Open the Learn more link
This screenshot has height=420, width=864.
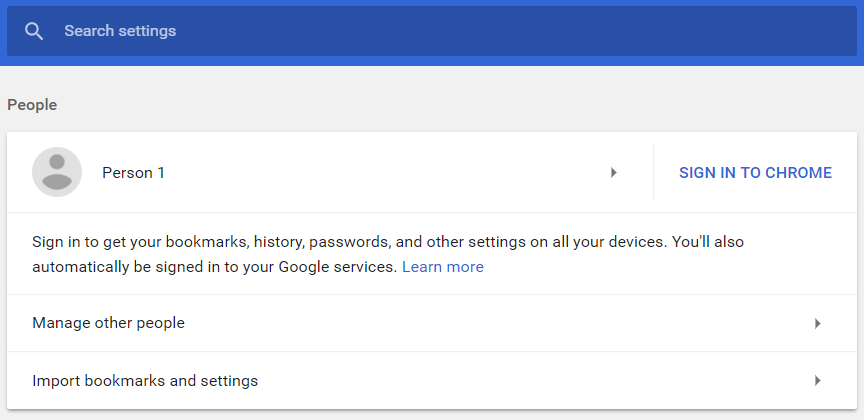[x=442, y=267]
